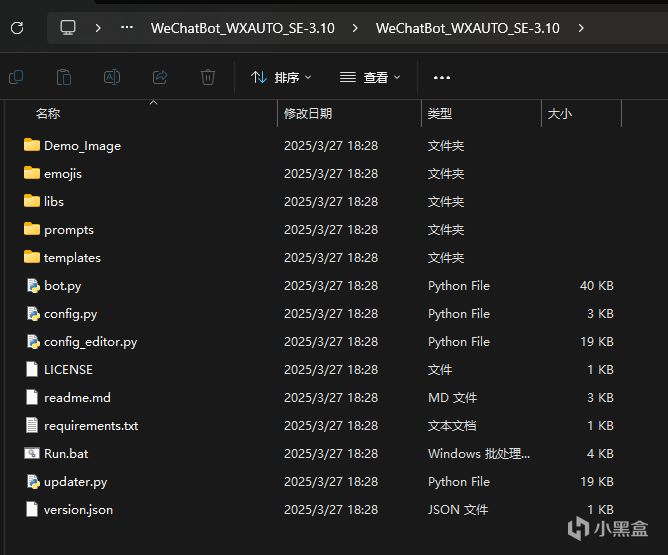Click the 'MD 文件' type cell
This screenshot has height=555, width=668.
[452, 398]
